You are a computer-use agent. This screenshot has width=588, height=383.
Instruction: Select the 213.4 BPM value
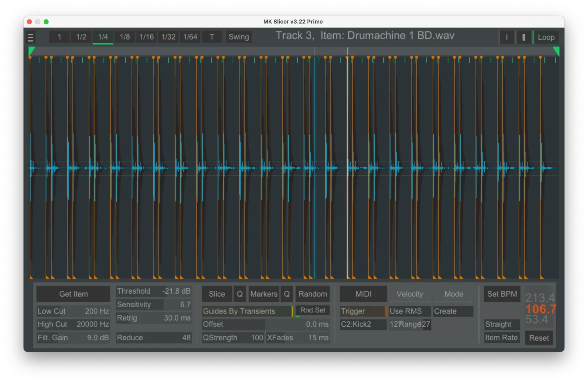pyautogui.click(x=540, y=298)
